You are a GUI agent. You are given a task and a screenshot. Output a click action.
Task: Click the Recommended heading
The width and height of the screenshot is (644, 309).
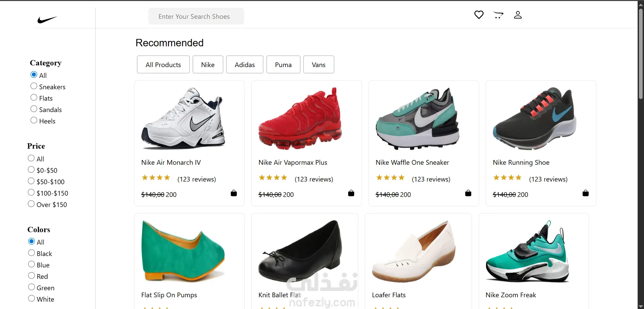[169, 43]
